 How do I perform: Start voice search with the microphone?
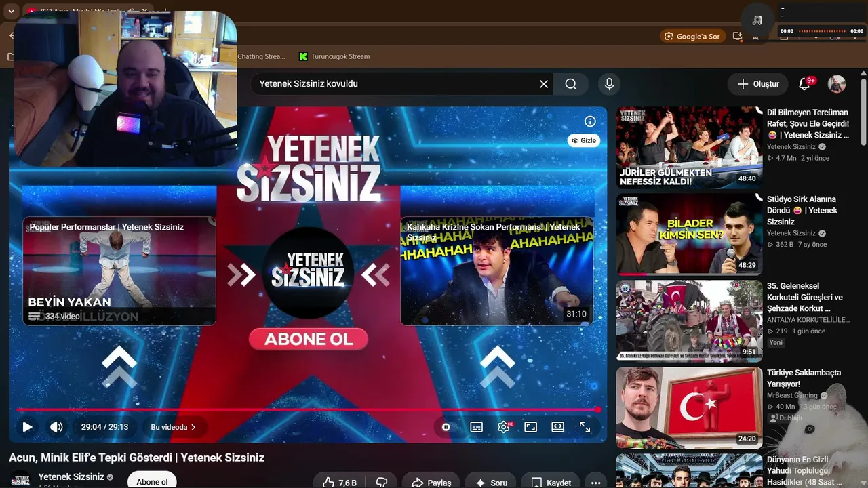[609, 84]
